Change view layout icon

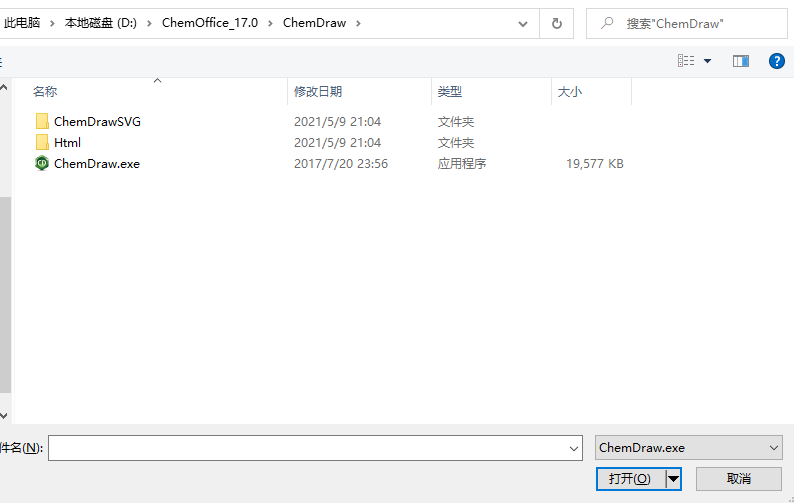click(x=686, y=61)
